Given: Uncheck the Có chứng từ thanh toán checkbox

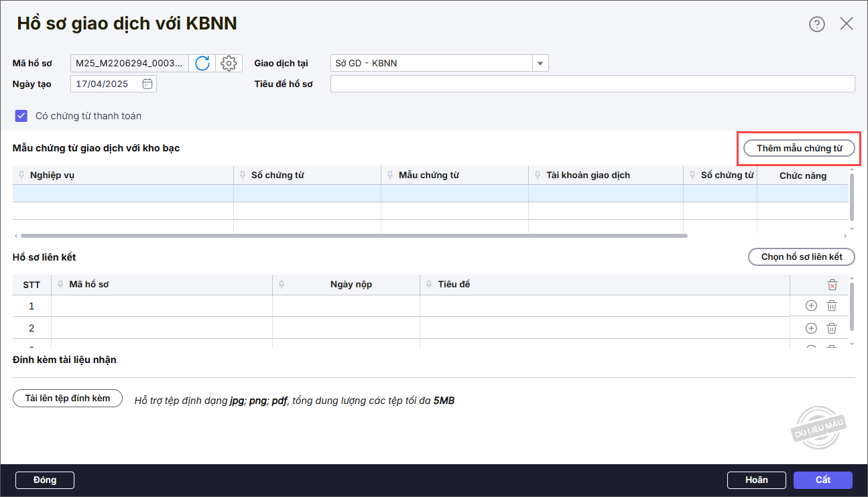Looking at the screenshot, I should pyautogui.click(x=21, y=116).
